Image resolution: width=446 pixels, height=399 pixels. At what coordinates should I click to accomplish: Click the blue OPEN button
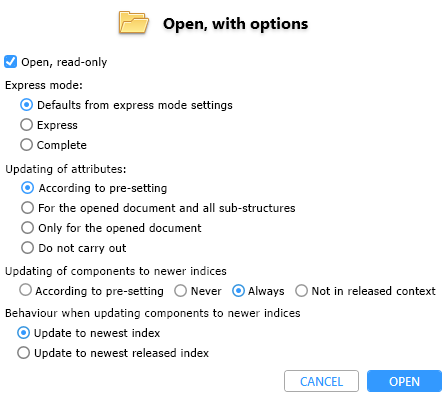pyautogui.click(x=404, y=381)
